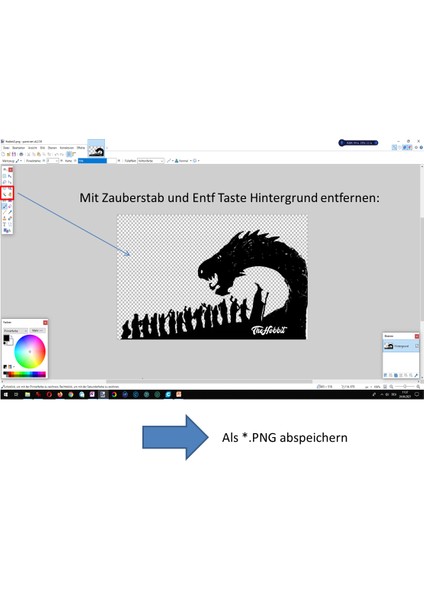The image size is (424, 600).
Task: Open the Korrekturen menu
Action: pyautogui.click(x=67, y=148)
